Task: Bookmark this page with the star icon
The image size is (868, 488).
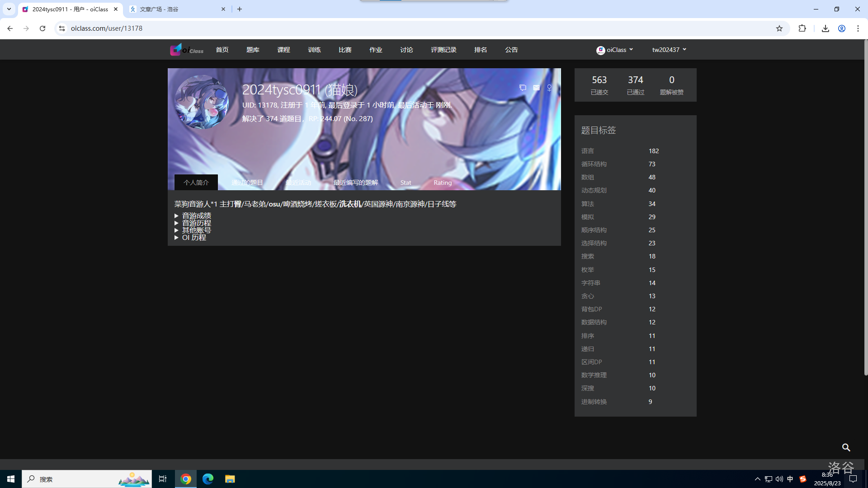Action: (779, 28)
